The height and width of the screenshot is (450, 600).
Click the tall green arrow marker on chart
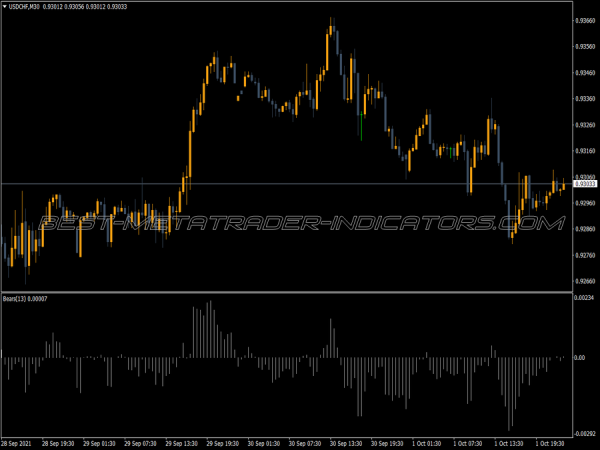pyautogui.click(x=362, y=126)
